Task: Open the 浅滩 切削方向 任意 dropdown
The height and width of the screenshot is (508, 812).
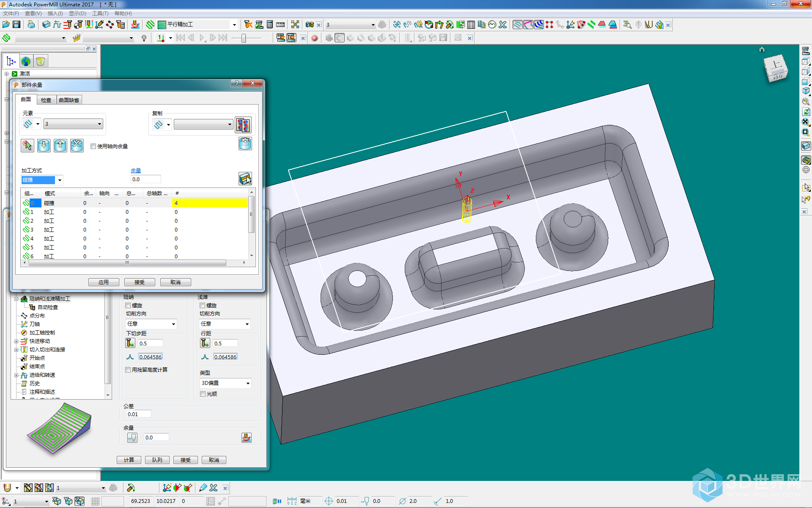Action: click(225, 324)
